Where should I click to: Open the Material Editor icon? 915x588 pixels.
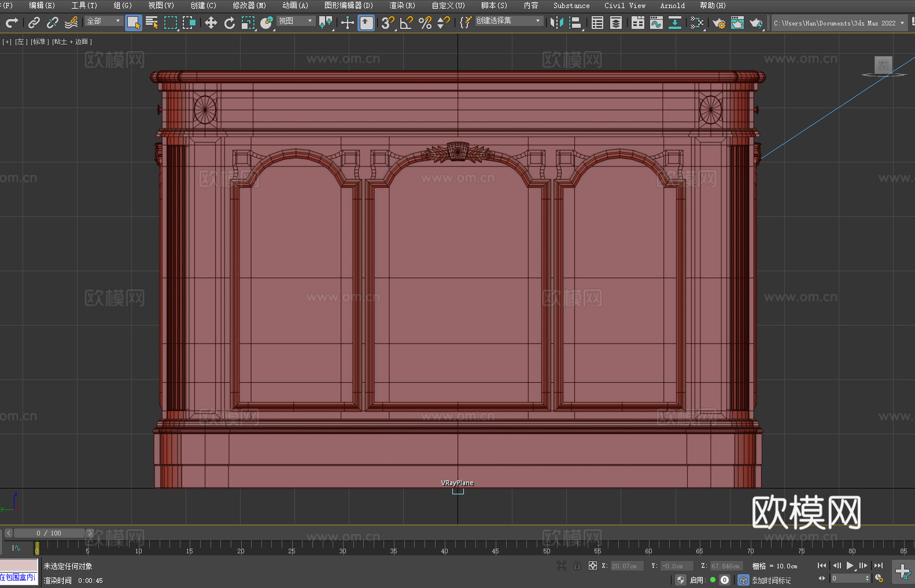pyautogui.click(x=697, y=23)
